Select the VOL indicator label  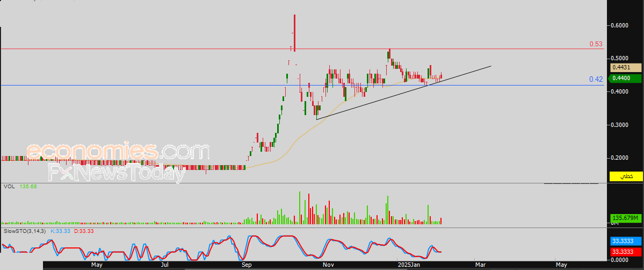tap(9, 187)
